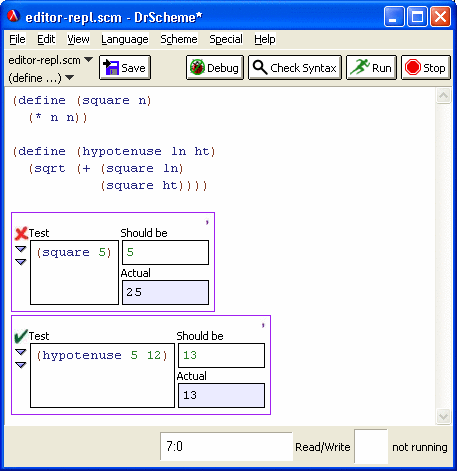Click the red stop sign icon
Screen dimensions: 457x471
413,68
